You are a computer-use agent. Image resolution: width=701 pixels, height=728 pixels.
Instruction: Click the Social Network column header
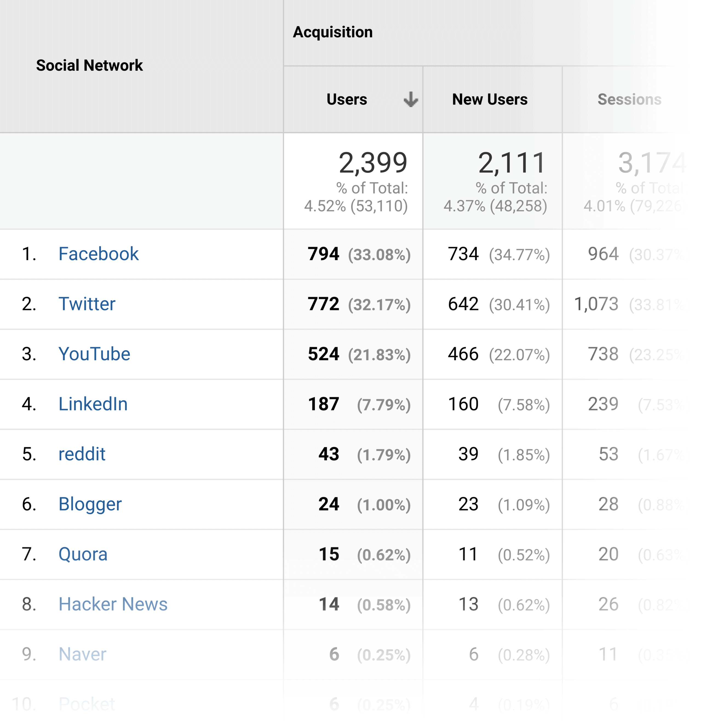(x=90, y=65)
